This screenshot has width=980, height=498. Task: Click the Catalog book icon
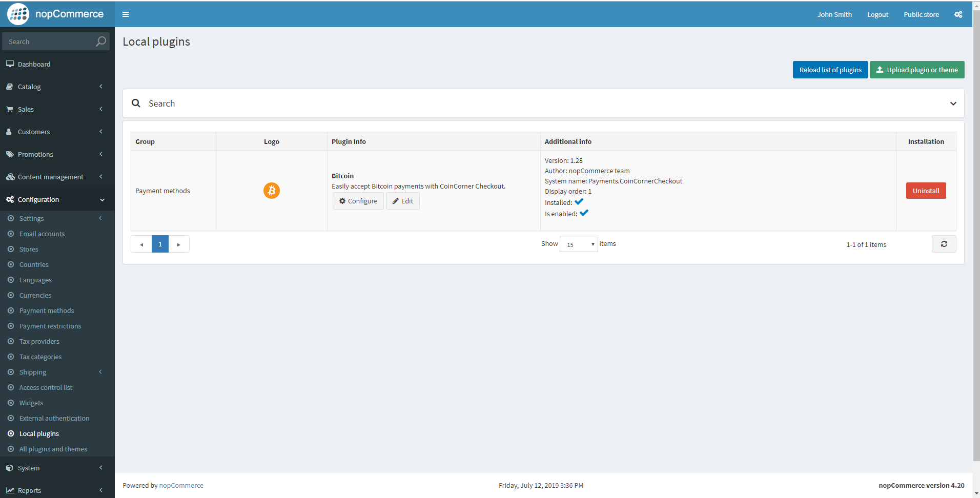coord(10,87)
